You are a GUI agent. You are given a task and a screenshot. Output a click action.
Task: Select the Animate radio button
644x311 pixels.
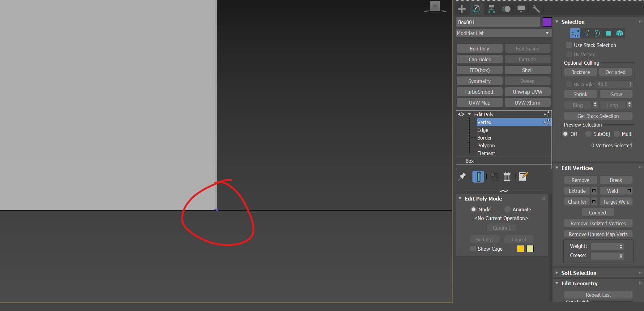click(507, 209)
